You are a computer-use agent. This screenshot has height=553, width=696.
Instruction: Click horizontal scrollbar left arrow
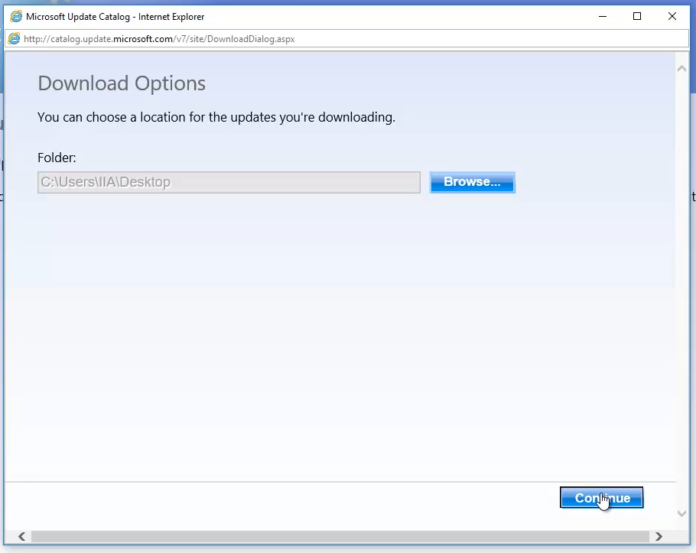pyautogui.click(x=21, y=537)
